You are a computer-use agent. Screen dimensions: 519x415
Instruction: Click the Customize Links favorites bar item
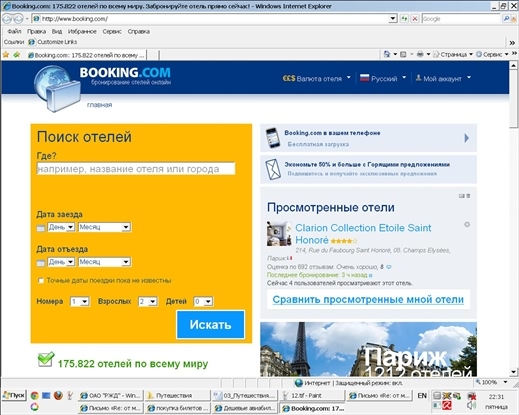click(53, 42)
